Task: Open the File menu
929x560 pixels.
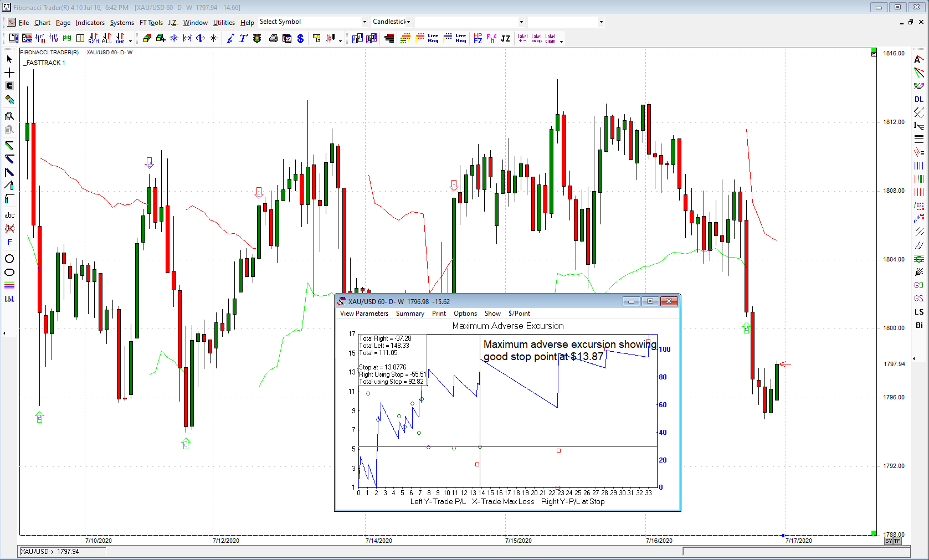Action: coord(24,23)
